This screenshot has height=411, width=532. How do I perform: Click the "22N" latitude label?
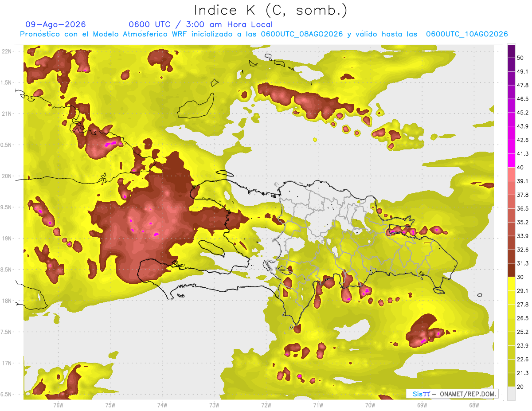[7, 51]
